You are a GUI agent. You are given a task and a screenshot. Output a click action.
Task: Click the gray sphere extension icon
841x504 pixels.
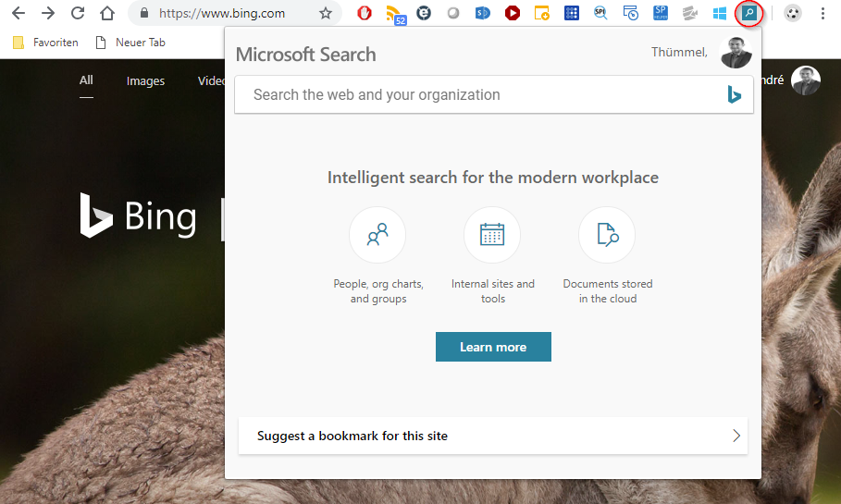453,13
